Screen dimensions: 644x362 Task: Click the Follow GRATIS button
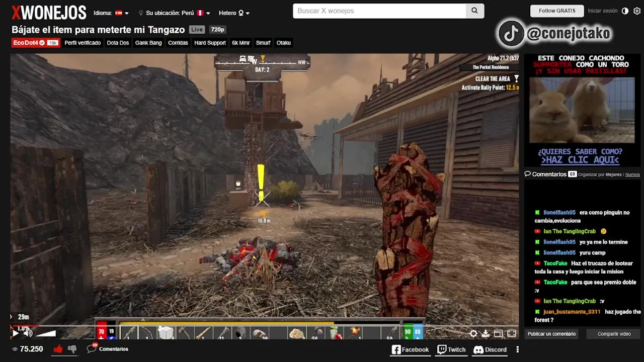click(557, 11)
